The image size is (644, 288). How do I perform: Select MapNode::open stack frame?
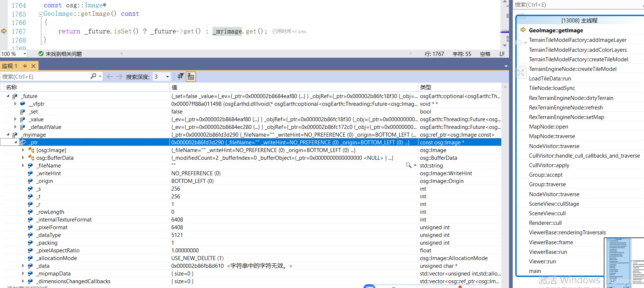point(548,127)
